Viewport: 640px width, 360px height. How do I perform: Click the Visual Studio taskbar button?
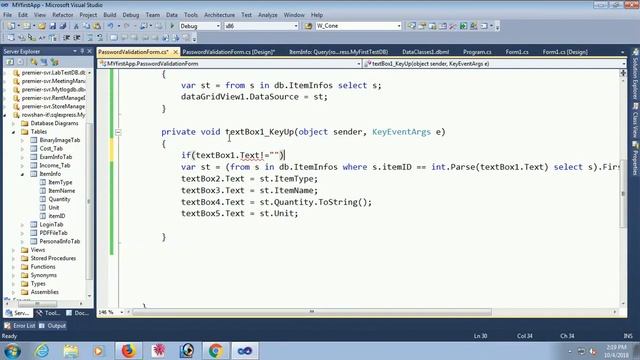(244, 351)
